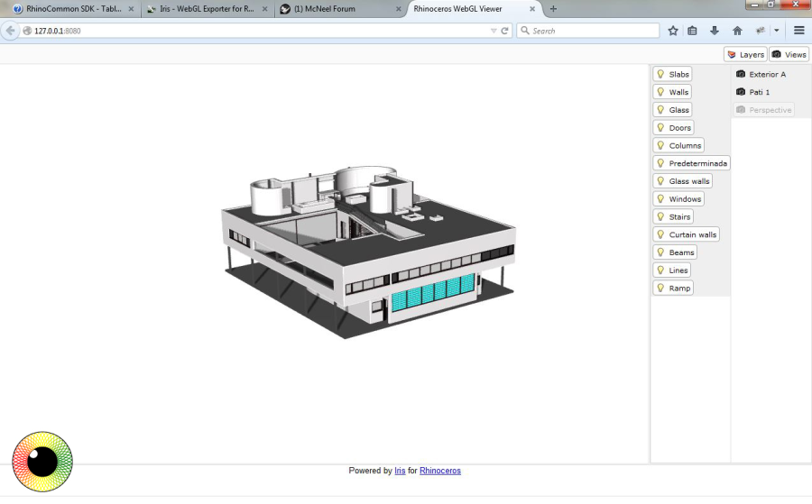This screenshot has height=504, width=812.
Task: Open the bookmarks list icon
Action: tap(692, 31)
